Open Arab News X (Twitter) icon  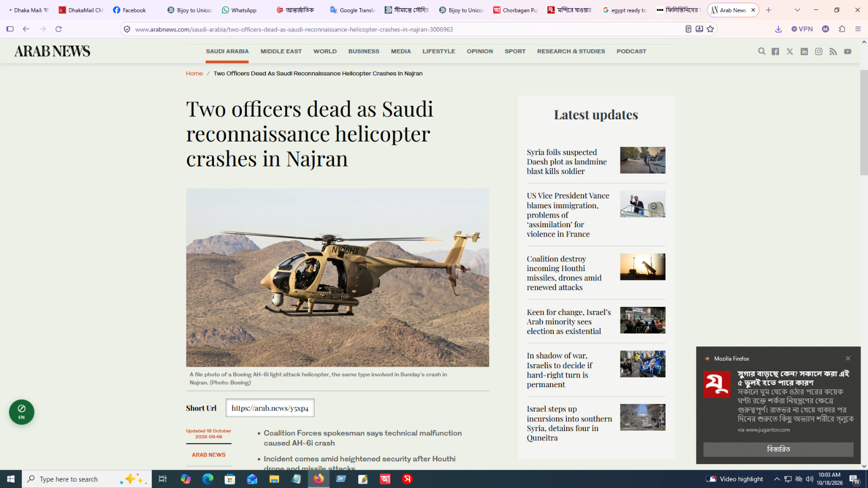tap(790, 52)
